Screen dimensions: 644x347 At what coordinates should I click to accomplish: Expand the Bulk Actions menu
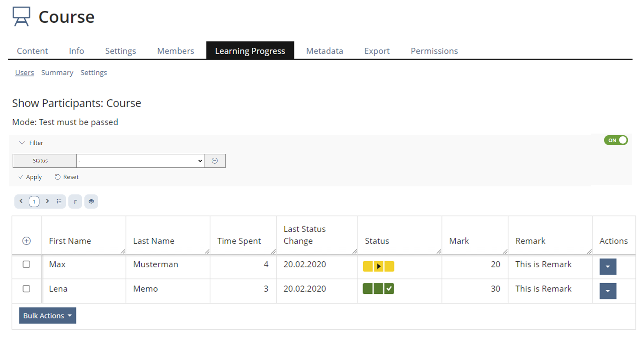tap(48, 316)
